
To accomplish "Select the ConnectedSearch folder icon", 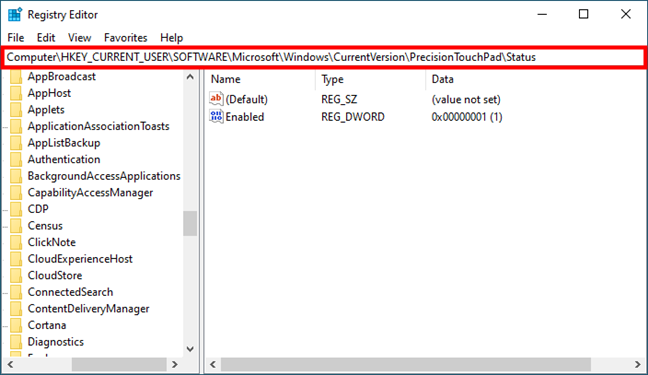I will pyautogui.click(x=16, y=292).
